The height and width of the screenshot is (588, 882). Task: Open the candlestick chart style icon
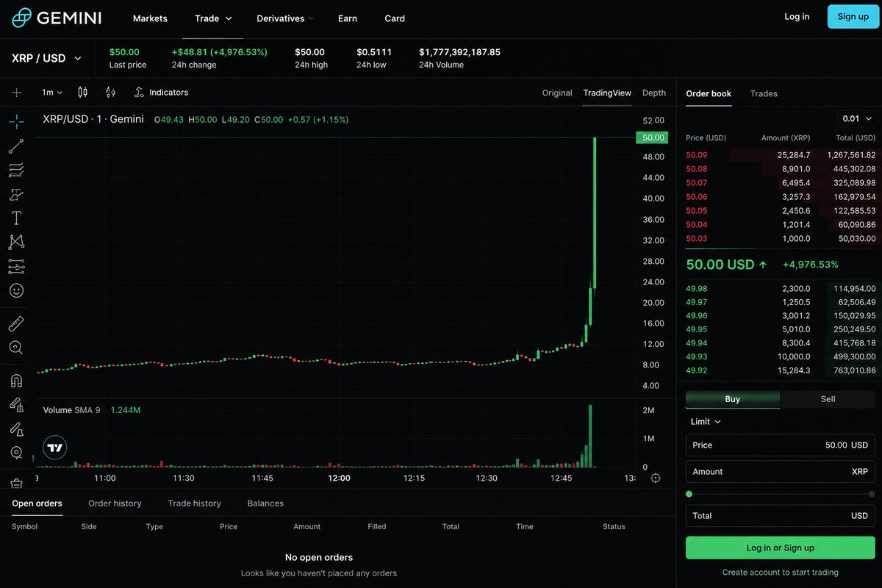82,93
